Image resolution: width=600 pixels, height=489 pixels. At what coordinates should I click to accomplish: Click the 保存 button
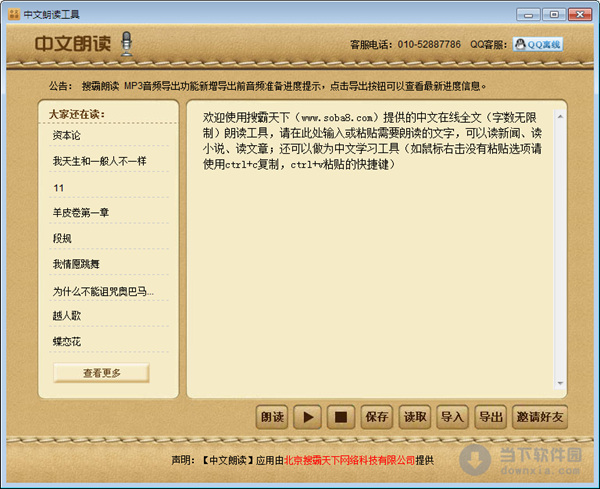377,417
